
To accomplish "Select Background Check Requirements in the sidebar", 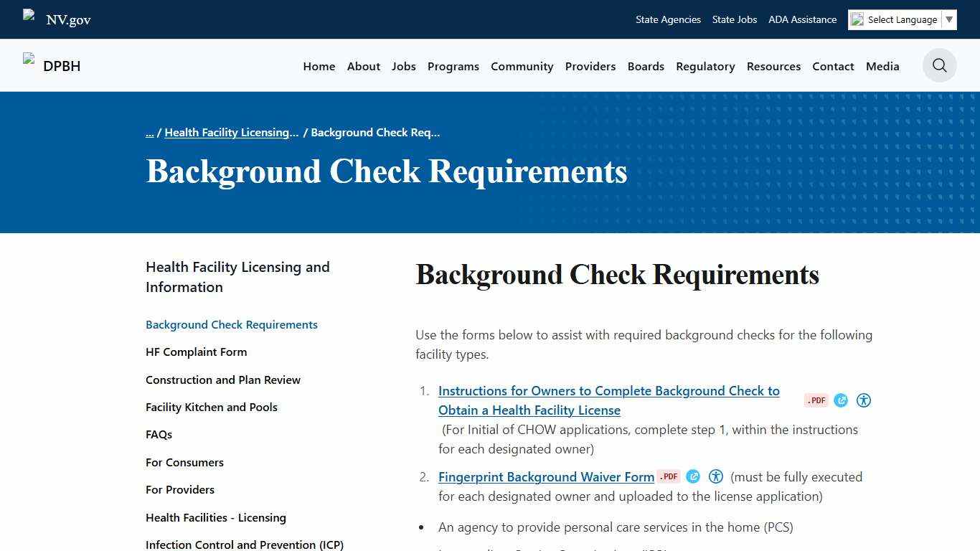I will [231, 324].
